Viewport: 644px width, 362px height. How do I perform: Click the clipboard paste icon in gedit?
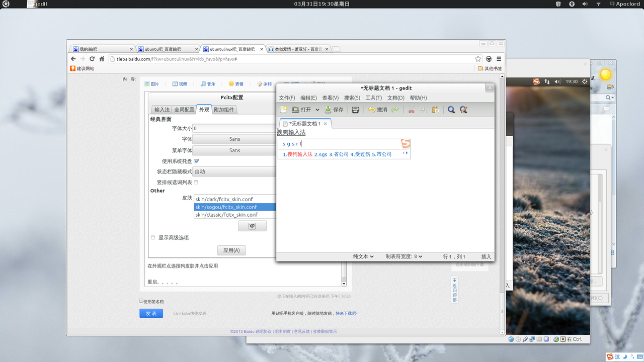(x=436, y=110)
